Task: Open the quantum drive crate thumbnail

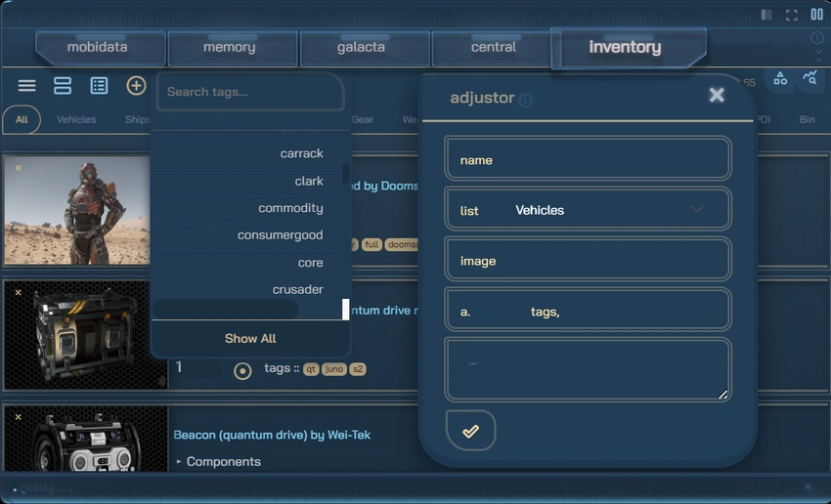Action: click(x=86, y=335)
